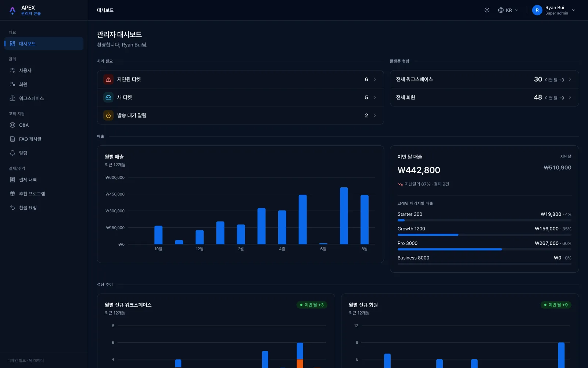Click the ₩510,900 last month value
This screenshot has width=588, height=368.
(x=557, y=168)
